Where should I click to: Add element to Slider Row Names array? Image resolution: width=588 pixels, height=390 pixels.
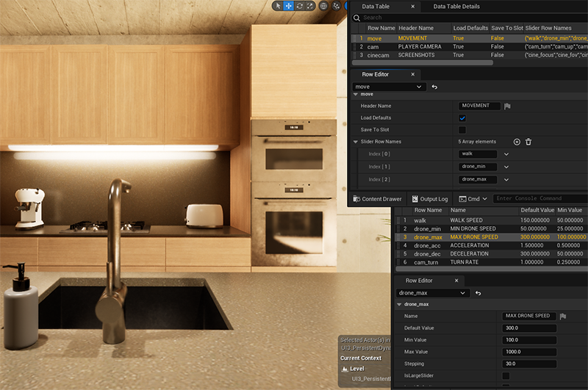pyautogui.click(x=517, y=142)
